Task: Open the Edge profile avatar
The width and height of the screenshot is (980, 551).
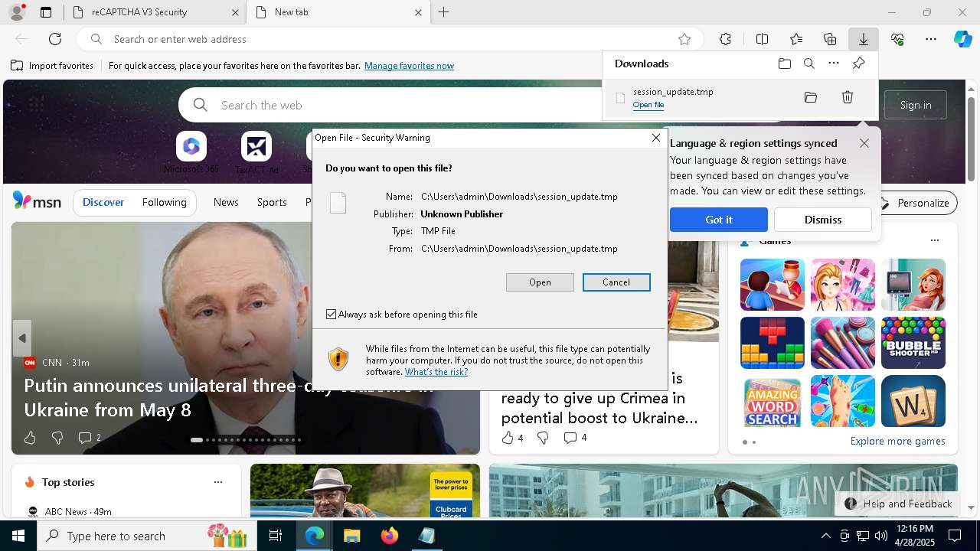Action: click(x=17, y=12)
